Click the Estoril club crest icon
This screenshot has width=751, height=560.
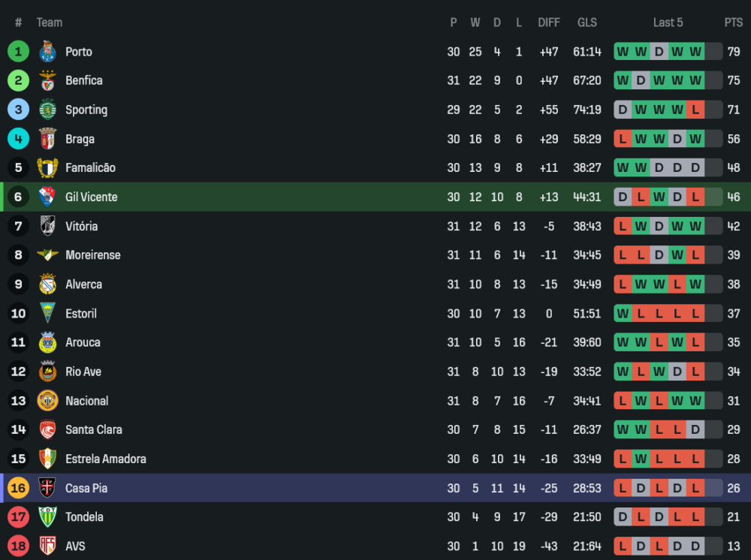tap(47, 313)
